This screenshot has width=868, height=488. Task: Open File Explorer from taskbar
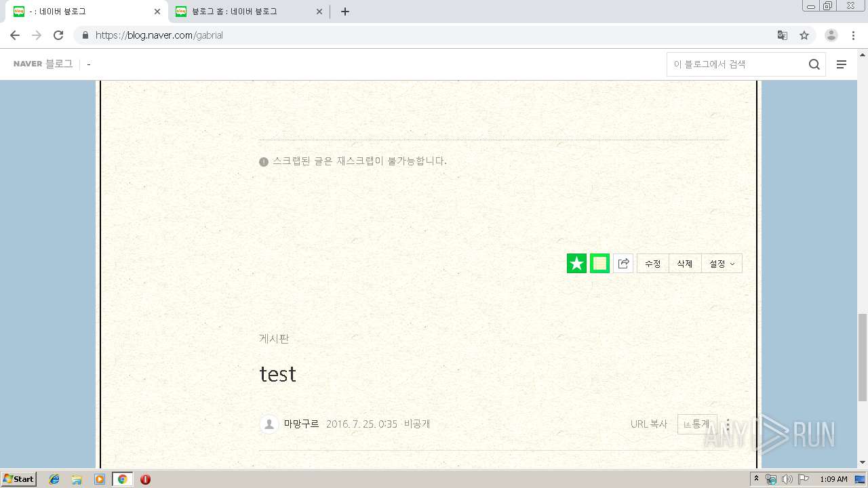click(77, 479)
